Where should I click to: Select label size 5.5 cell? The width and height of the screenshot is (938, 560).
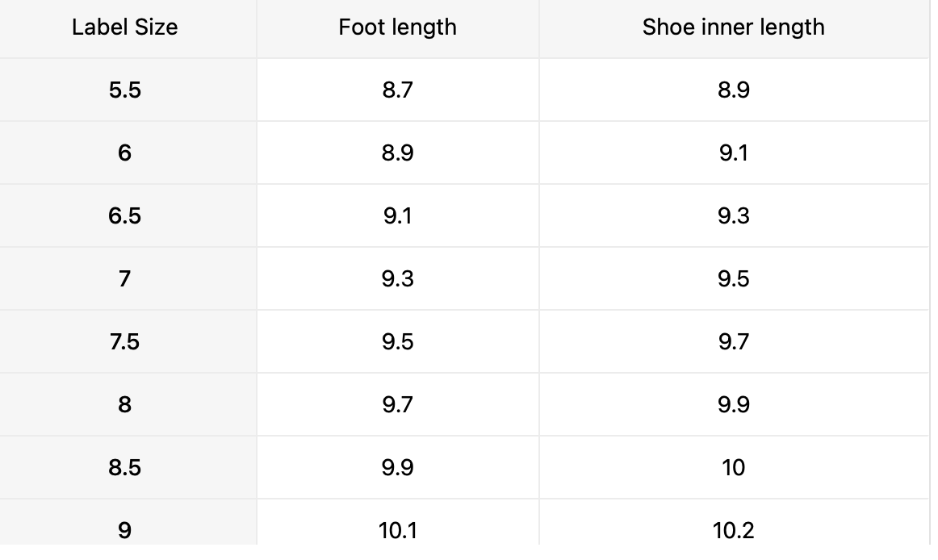pos(124,90)
